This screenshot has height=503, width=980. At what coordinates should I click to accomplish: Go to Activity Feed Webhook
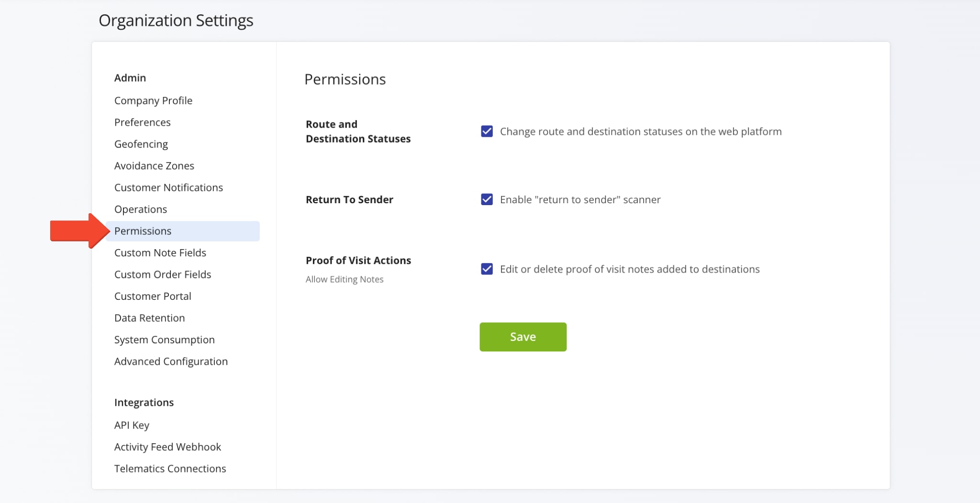click(167, 447)
